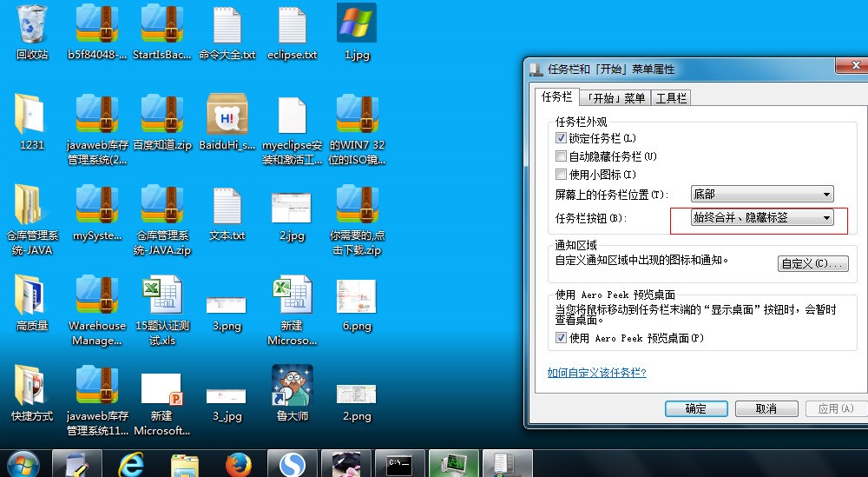The image size is (868, 477).
Task: Launch Firefox from the taskbar
Action: [239, 464]
